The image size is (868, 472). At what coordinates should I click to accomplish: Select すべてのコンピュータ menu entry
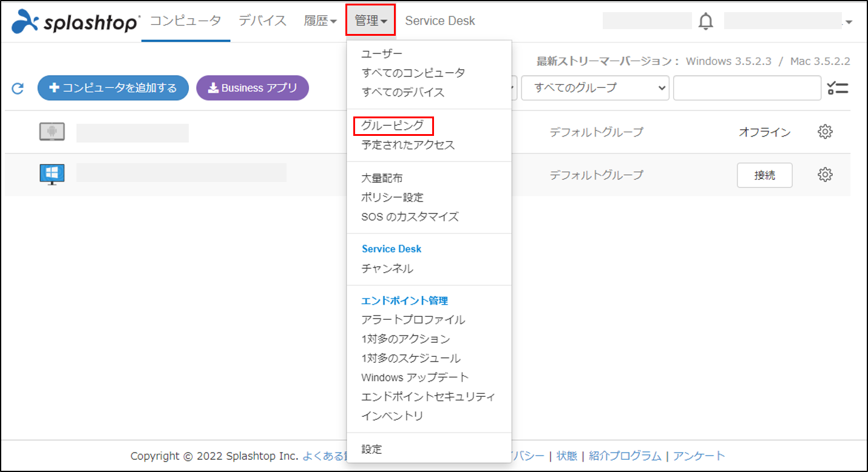click(413, 73)
